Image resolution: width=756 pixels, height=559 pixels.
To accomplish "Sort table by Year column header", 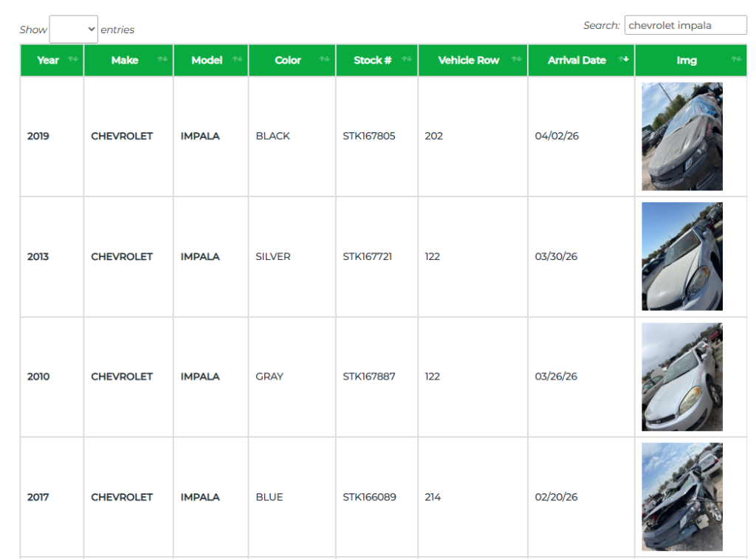I will coord(52,61).
